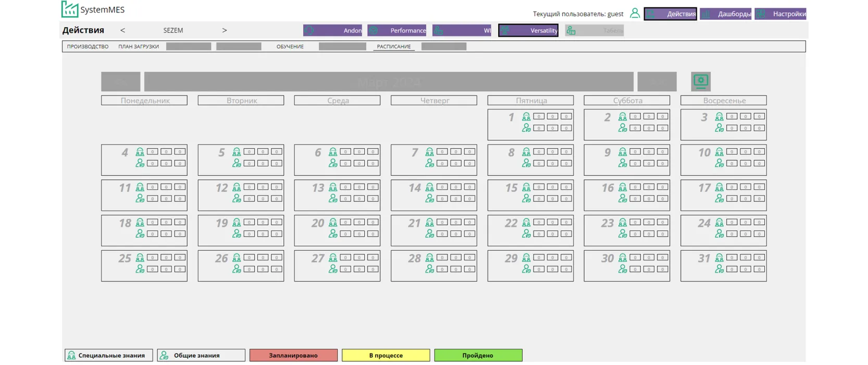
Task: Click the red Запланировано legend swatch
Action: coord(293,356)
